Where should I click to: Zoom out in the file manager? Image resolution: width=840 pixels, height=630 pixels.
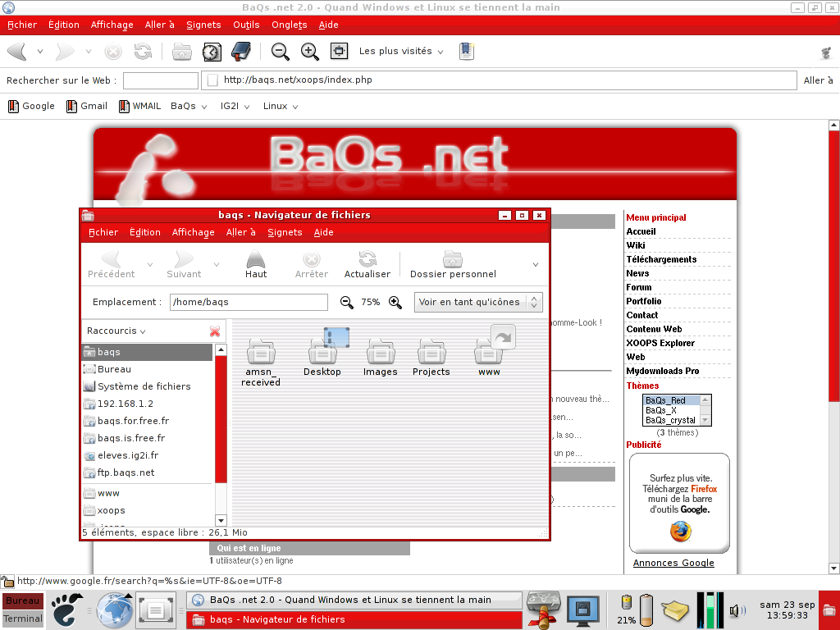point(347,302)
